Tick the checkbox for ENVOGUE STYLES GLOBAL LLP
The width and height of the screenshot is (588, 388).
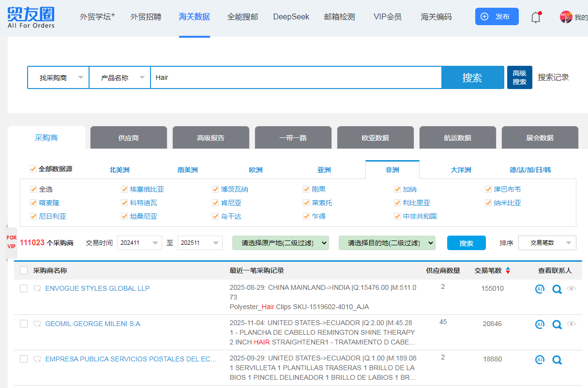(24, 288)
